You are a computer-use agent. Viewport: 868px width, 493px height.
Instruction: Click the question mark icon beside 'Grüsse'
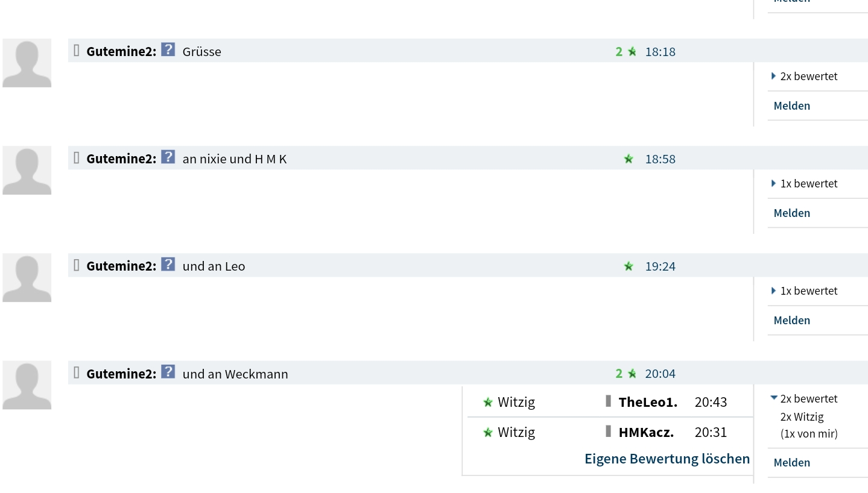(x=168, y=50)
